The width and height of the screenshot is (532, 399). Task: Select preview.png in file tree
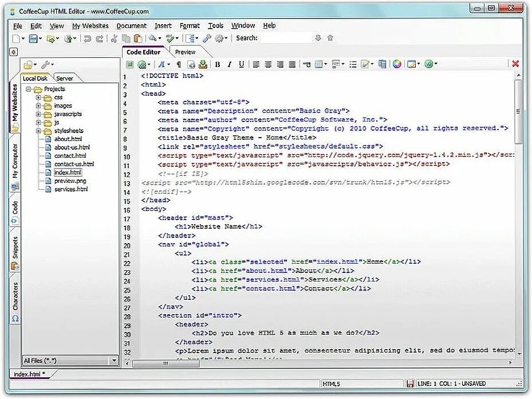pyautogui.click(x=70, y=181)
